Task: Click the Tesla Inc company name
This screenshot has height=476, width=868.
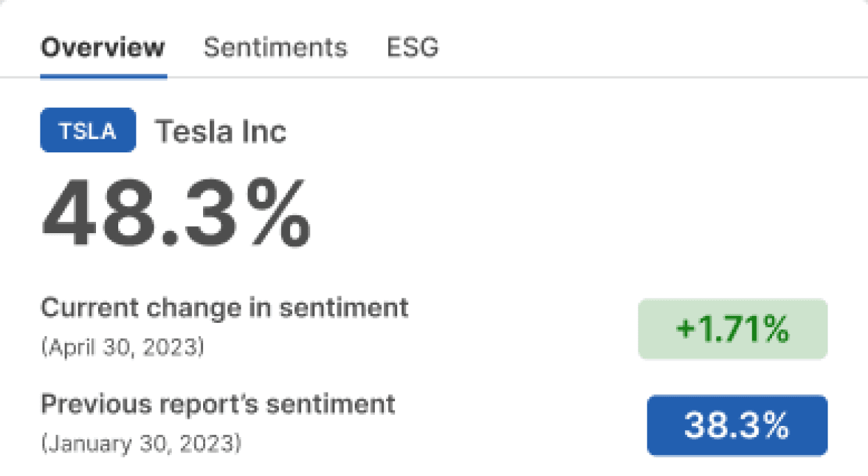Action: click(x=220, y=131)
